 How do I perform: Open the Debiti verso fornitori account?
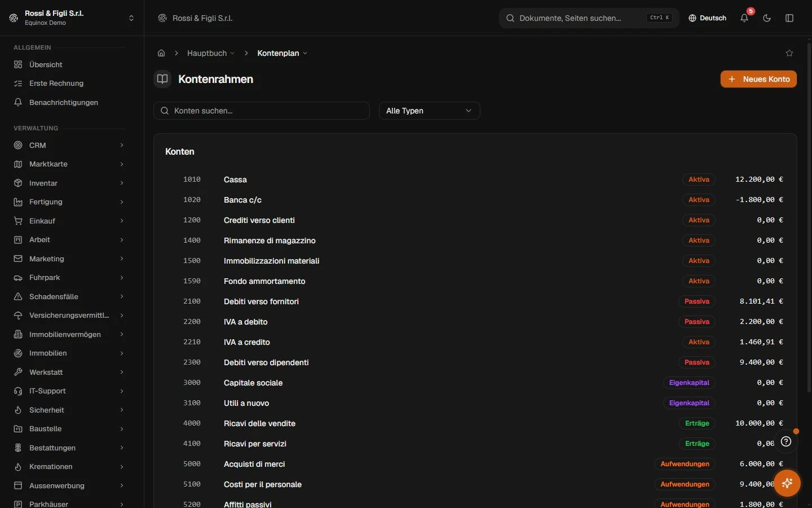475,301
